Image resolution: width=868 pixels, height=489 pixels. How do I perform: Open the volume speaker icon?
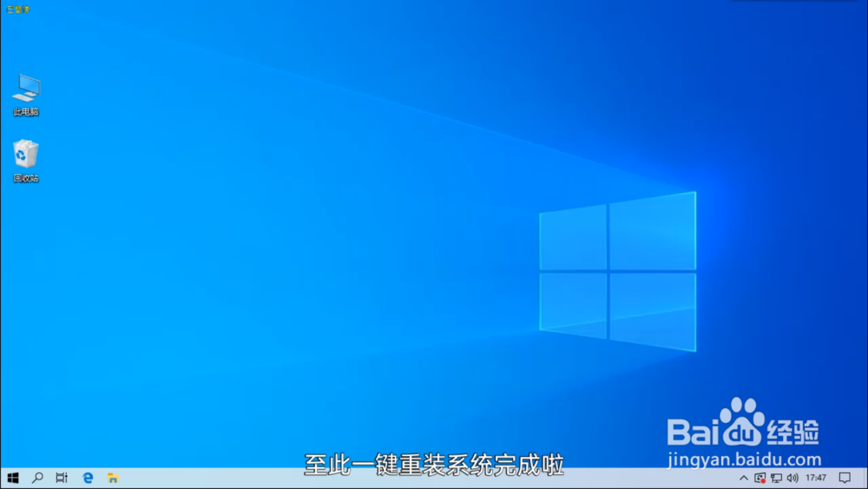coord(792,478)
